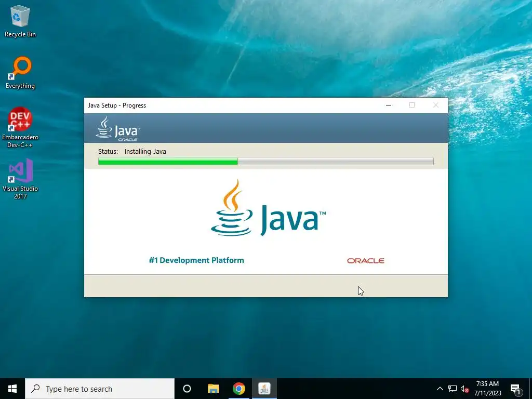Click the disabled maximize button of Java Setup

click(x=412, y=105)
